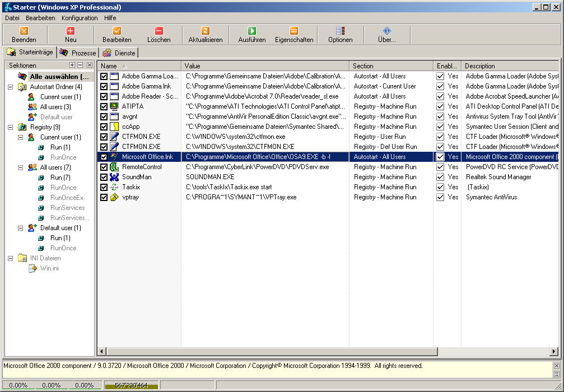Collapse the Registry (9) tree node
Screen dimensions: 564x392
tap(11, 127)
